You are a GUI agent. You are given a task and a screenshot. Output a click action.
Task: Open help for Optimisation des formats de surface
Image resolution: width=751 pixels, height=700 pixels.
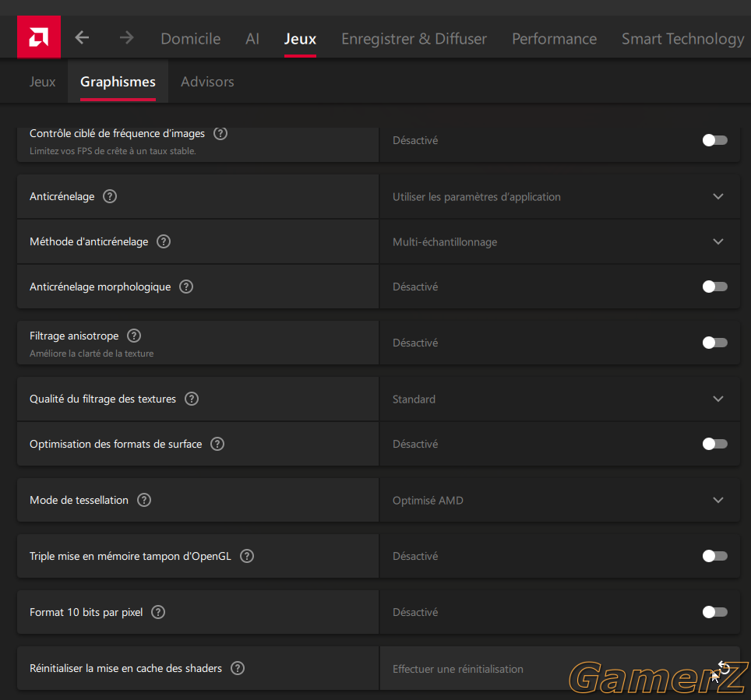click(x=217, y=444)
